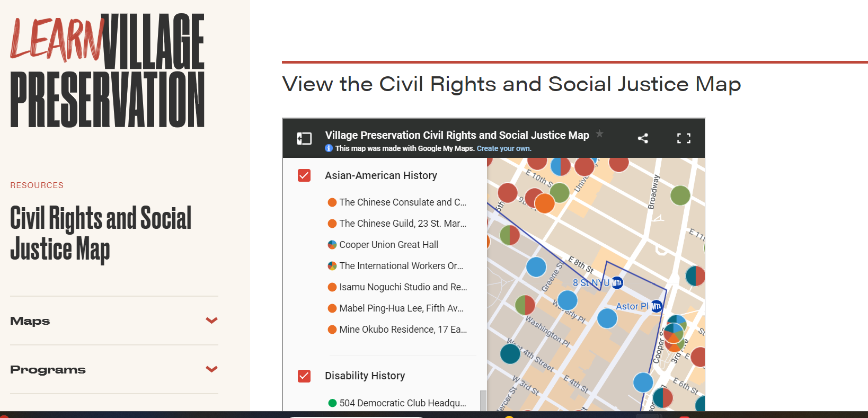Select the blue marker beside Astor Pl label
The width and height of the screenshot is (868, 418).
coord(607,318)
